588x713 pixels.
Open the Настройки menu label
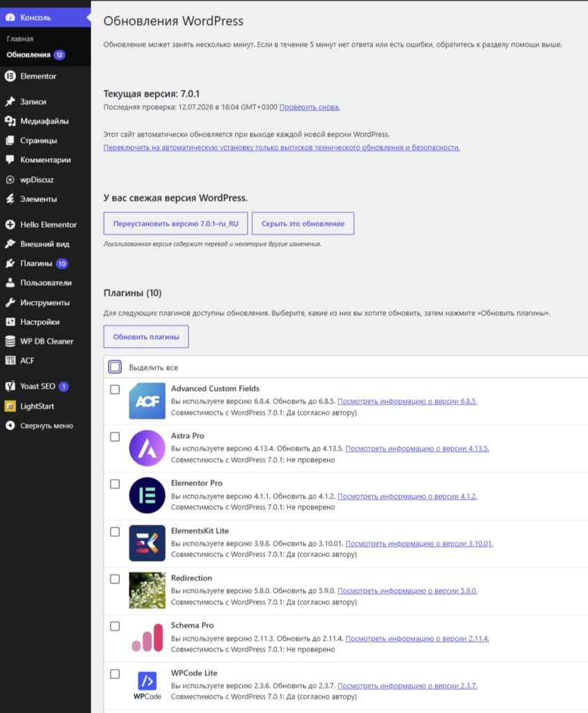[x=40, y=322]
